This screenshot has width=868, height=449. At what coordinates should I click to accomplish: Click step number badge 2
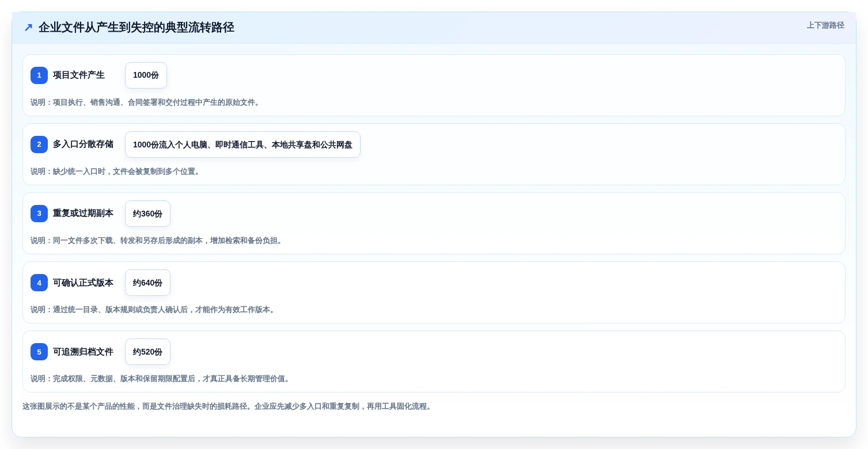click(39, 144)
